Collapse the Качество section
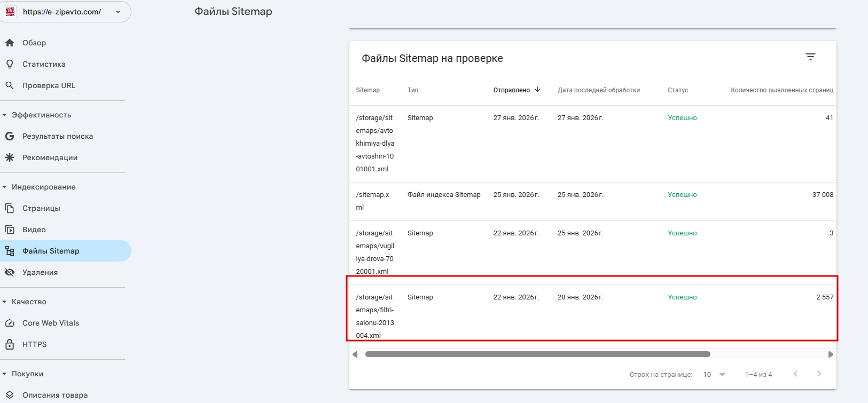The width and height of the screenshot is (868, 403). 5,302
